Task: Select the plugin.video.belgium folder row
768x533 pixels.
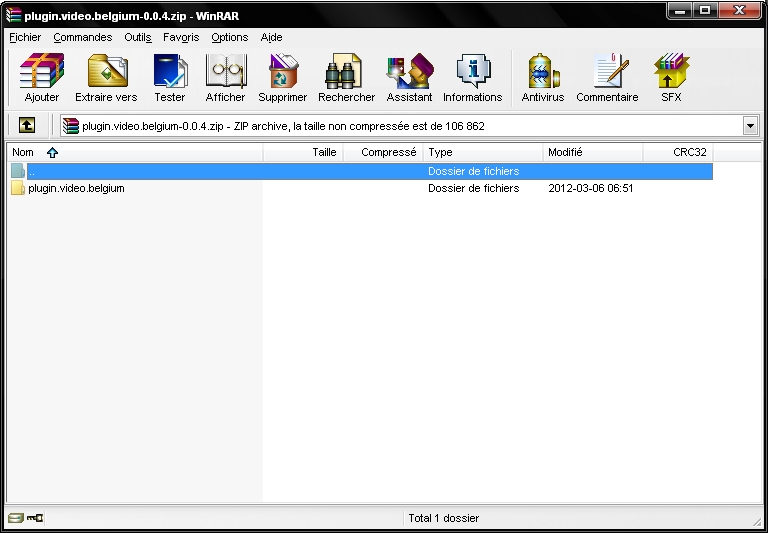Action: point(361,188)
